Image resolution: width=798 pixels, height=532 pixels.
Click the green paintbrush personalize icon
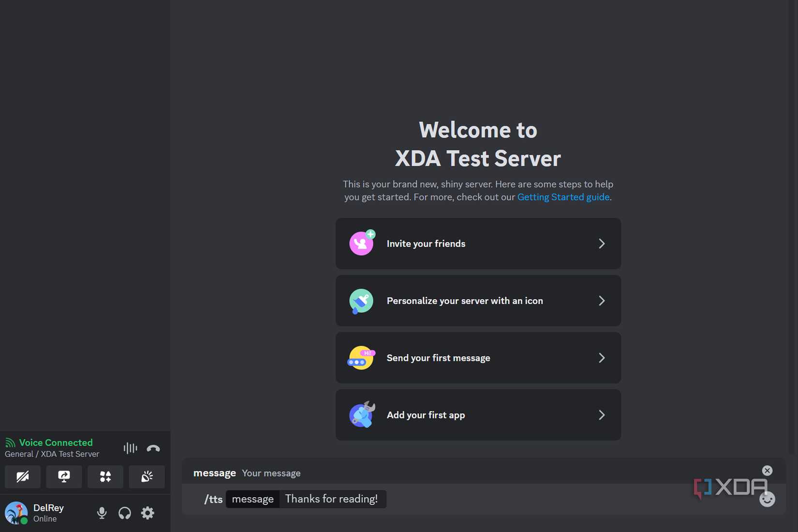pyautogui.click(x=361, y=301)
